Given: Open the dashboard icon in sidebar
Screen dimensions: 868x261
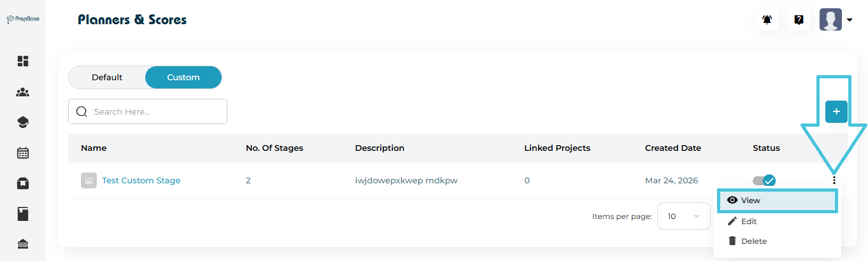Looking at the screenshot, I should point(23,61).
